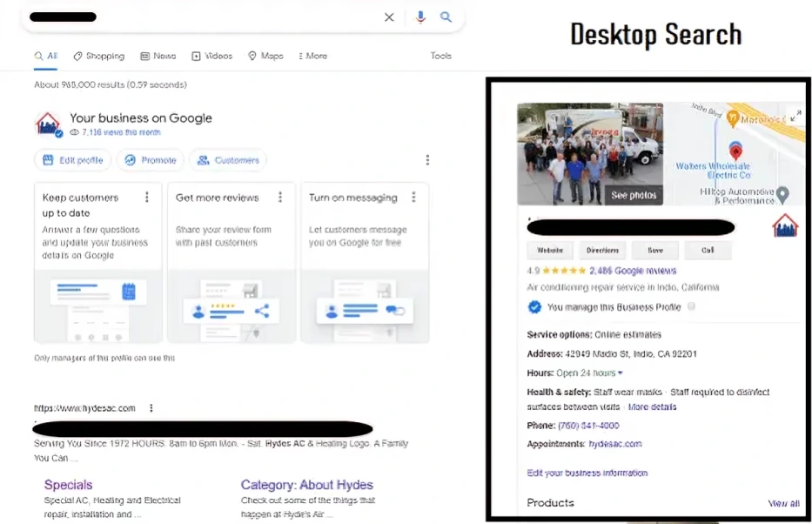The width and height of the screenshot is (812, 524).
Task: Click the About 948,000 results count text
Action: pos(111,84)
